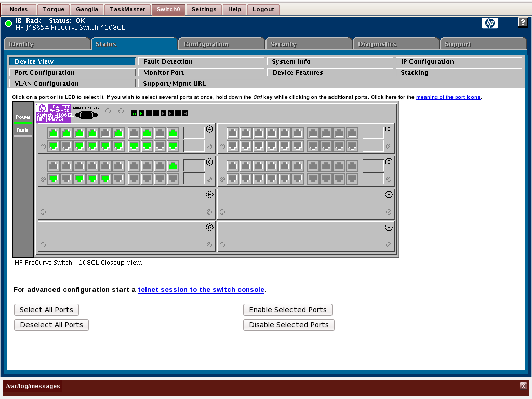Open the Stacking page
Screen dimensions: 532x399
pos(459,72)
